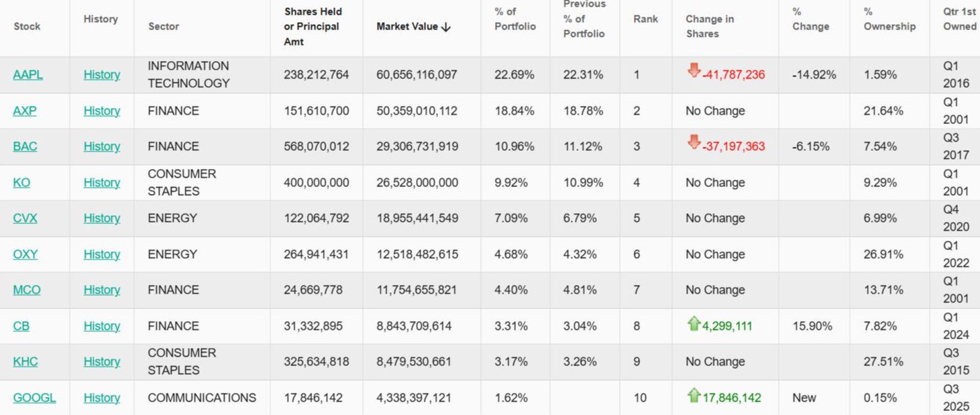View History for CVX

pyautogui.click(x=102, y=218)
